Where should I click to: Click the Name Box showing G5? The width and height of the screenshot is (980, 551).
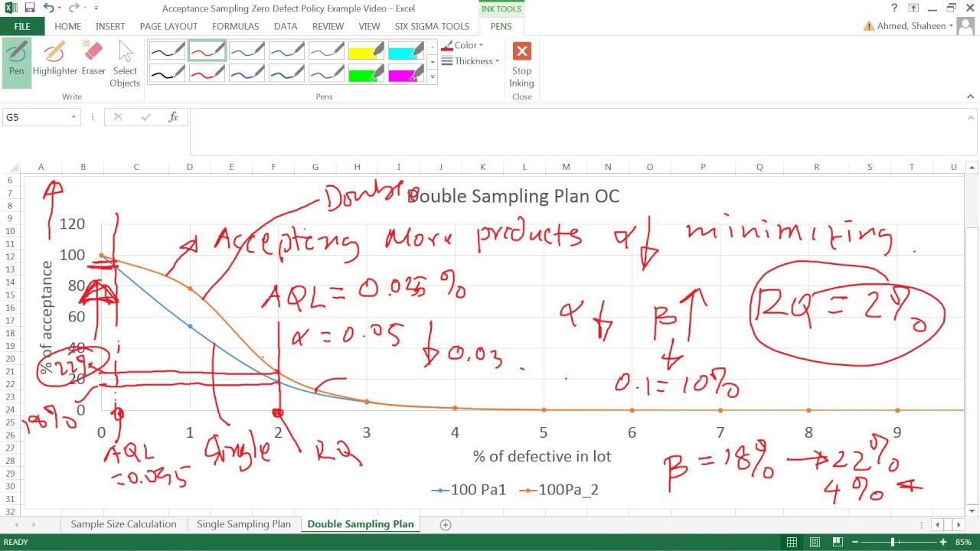click(x=37, y=117)
